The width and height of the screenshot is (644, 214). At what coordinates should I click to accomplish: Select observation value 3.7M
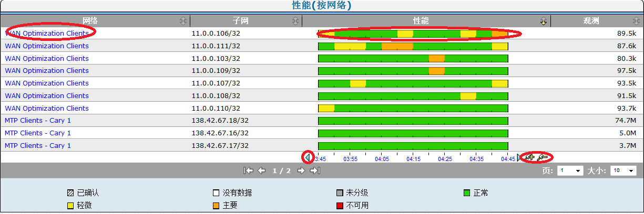click(628, 145)
